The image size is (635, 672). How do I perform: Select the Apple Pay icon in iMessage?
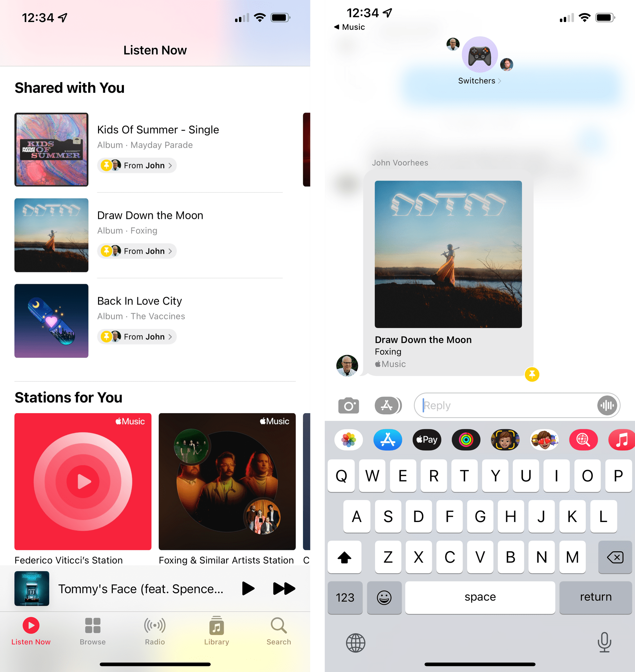(x=426, y=440)
